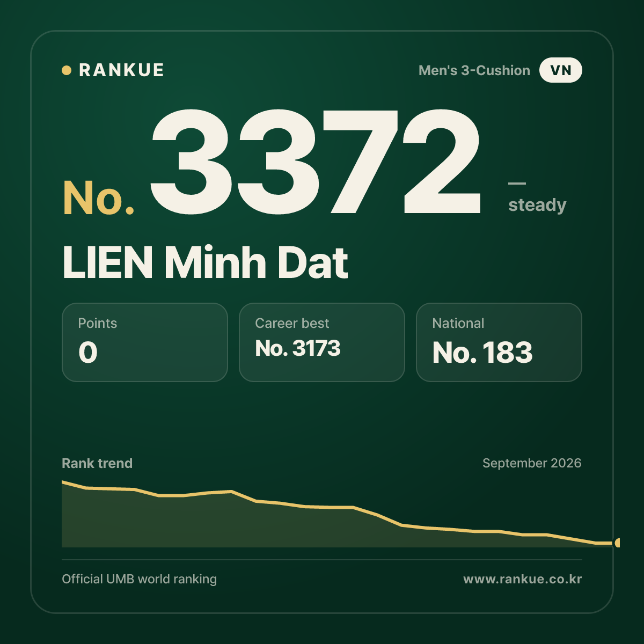This screenshot has height=644, width=644.
Task: Click the RANKUE logo text
Action: [121, 70]
